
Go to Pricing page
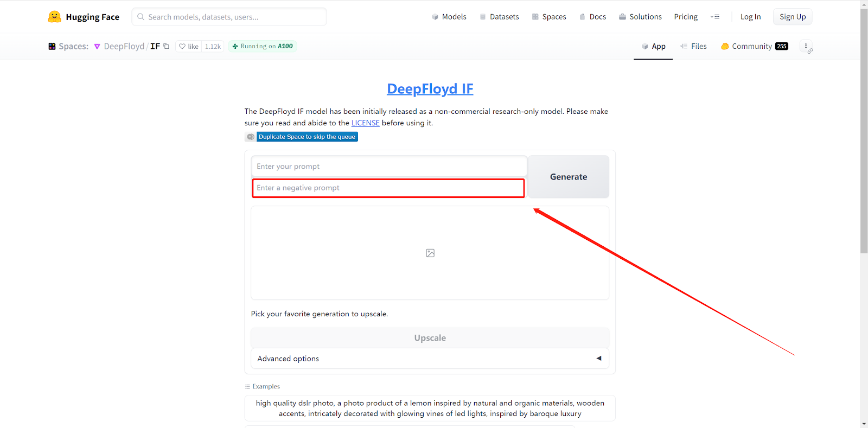(686, 17)
